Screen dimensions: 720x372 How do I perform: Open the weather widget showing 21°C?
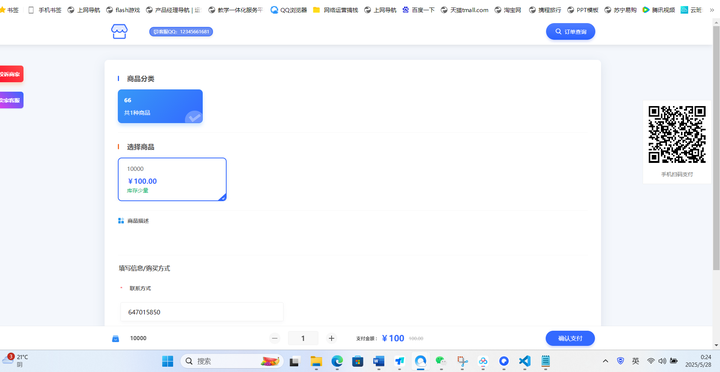pyautogui.click(x=15, y=361)
